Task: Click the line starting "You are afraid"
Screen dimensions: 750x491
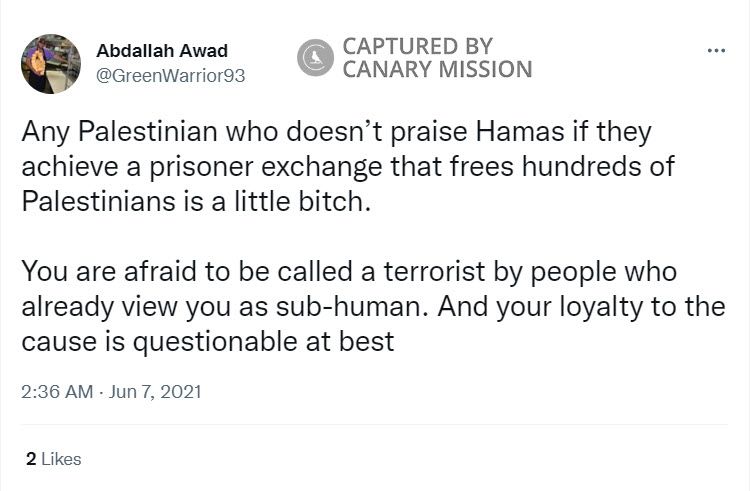Action: tap(350, 272)
